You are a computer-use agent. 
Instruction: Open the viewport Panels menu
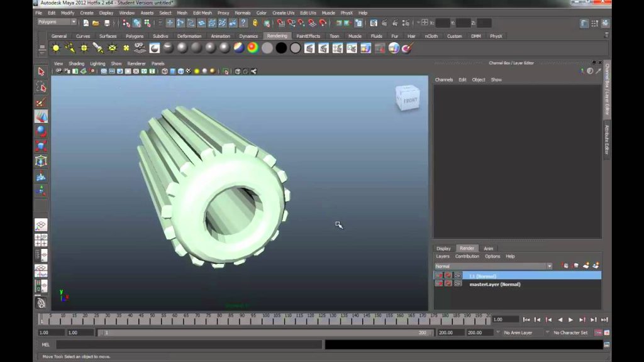(x=158, y=63)
